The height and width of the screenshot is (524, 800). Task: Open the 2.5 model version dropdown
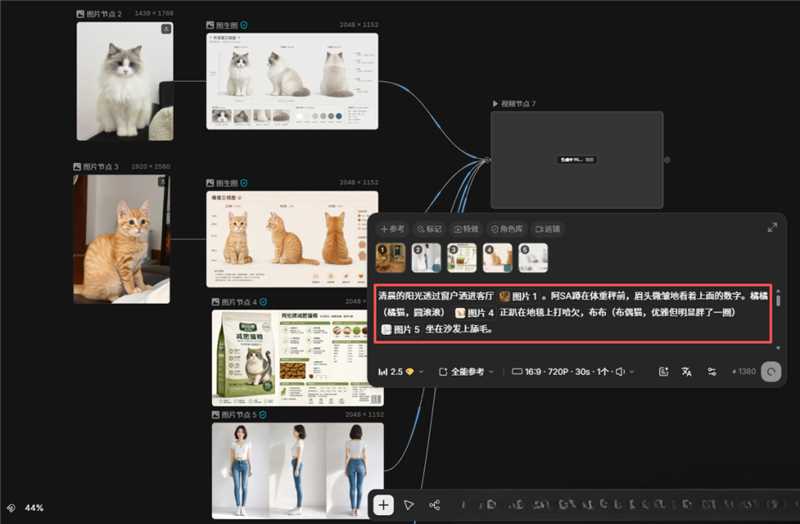click(x=401, y=372)
